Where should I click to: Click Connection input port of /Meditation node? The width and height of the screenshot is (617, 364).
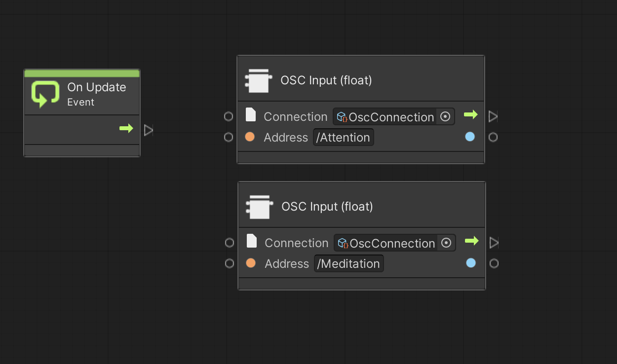[x=229, y=243]
